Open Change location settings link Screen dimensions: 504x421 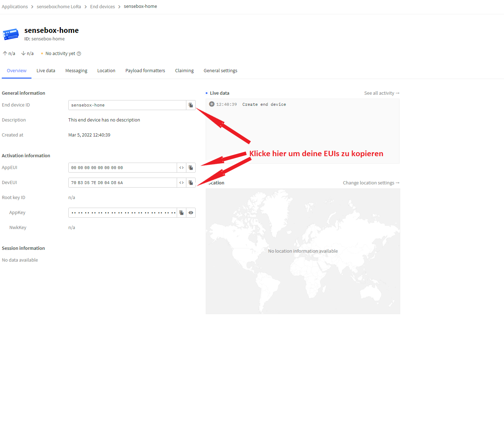pyautogui.click(x=371, y=183)
